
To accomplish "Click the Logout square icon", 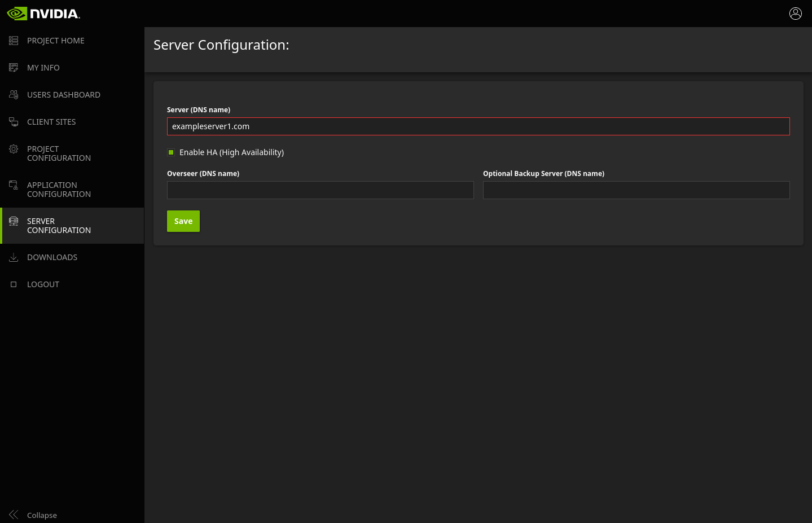I will (14, 284).
